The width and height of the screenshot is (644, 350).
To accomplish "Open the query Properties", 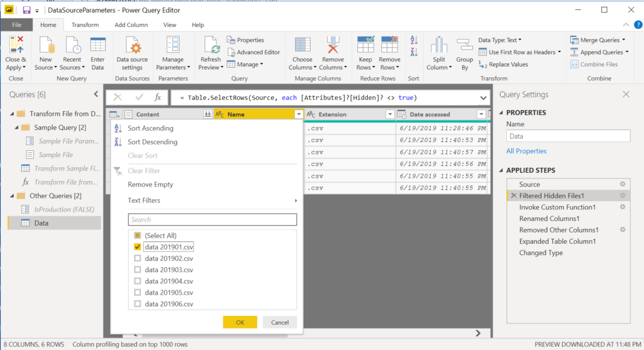I will (245, 40).
